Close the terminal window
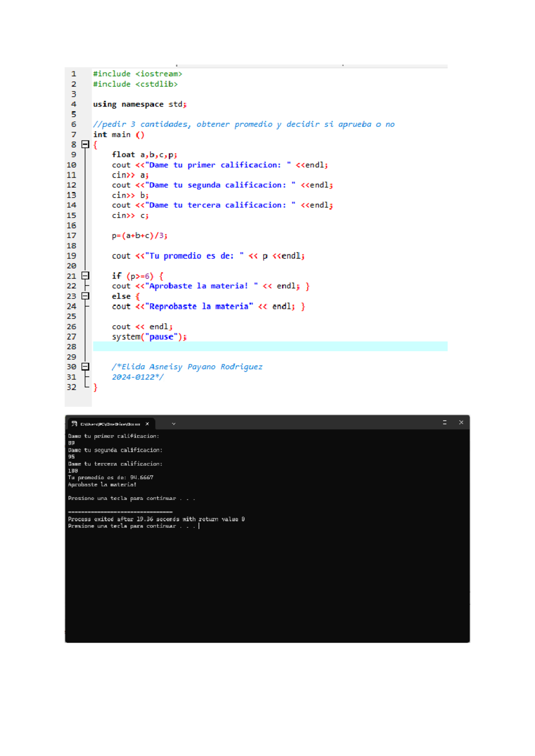 coord(461,423)
